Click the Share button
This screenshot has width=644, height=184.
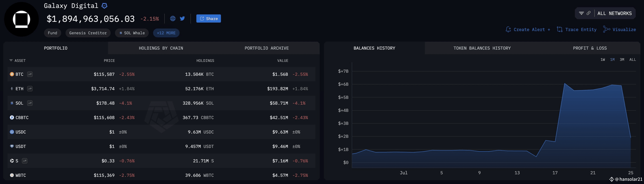pyautogui.click(x=208, y=19)
